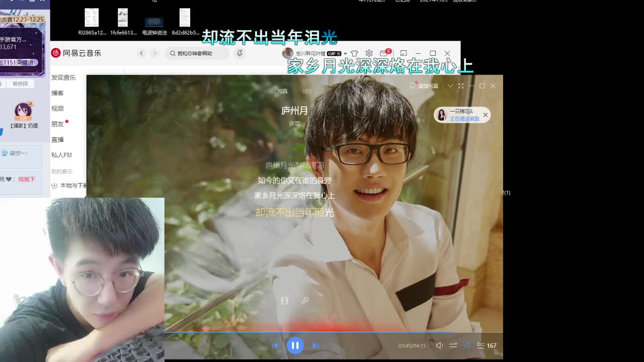This screenshot has width=644, height=362.
Task: Click the film strip video icon
Action: 284,301
